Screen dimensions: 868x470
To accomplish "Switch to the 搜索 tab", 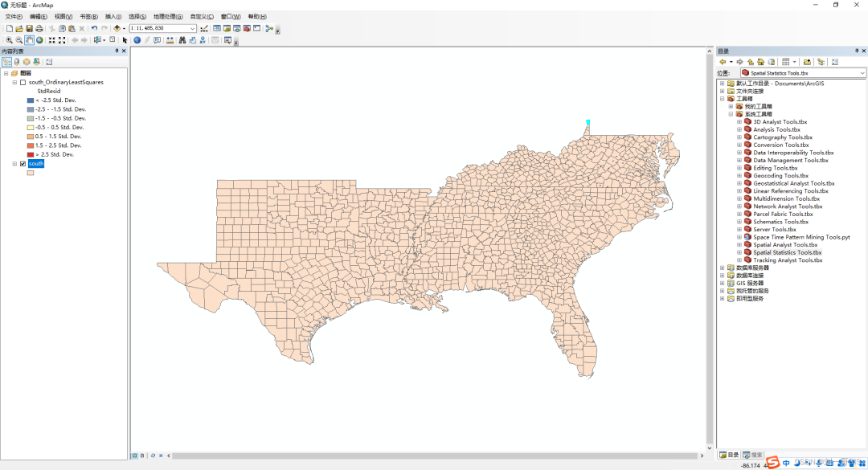I will click(753, 455).
